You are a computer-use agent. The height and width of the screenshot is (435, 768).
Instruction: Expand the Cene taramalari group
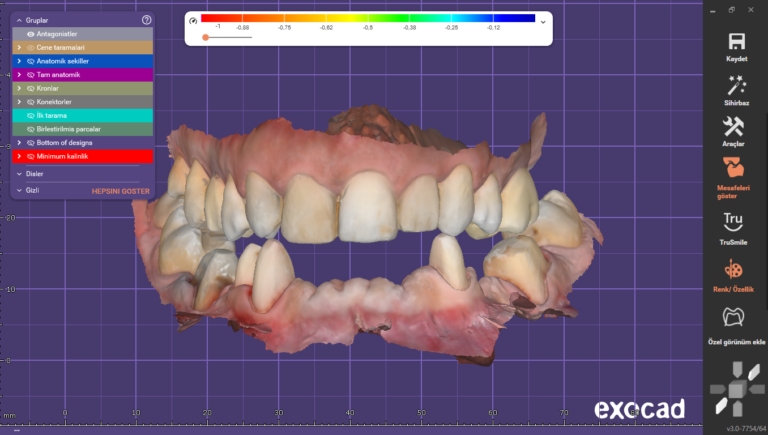[x=18, y=47]
